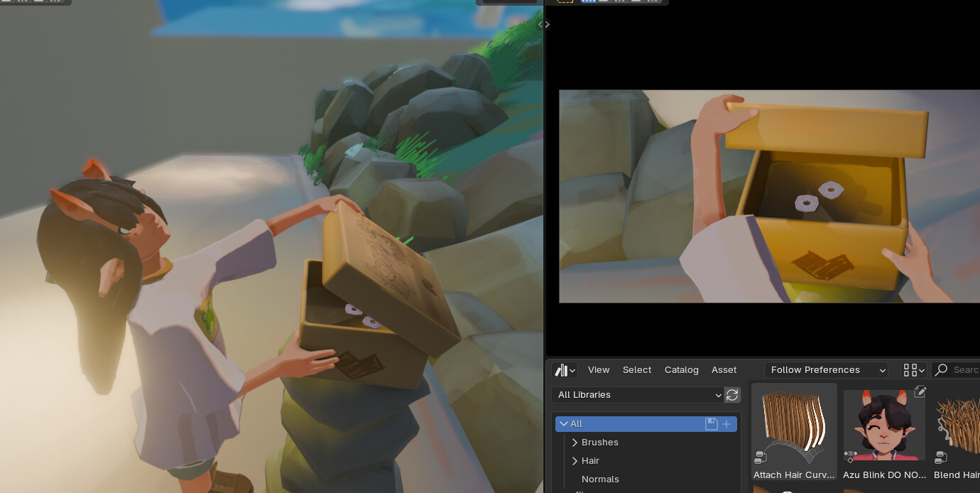Select the Brushes catalog label
This screenshot has height=493, width=980.
pyautogui.click(x=600, y=443)
